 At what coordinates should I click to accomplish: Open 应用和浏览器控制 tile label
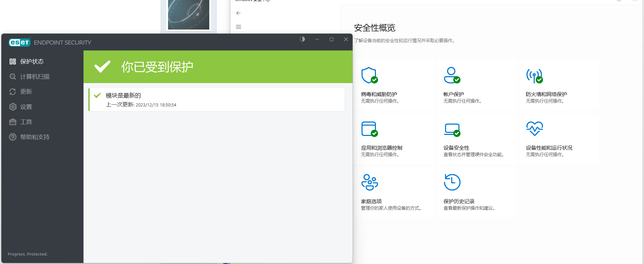click(381, 148)
